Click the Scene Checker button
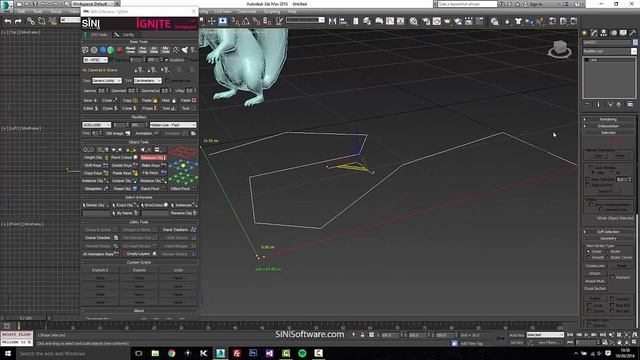This screenshot has height=360, width=640. [x=101, y=238]
